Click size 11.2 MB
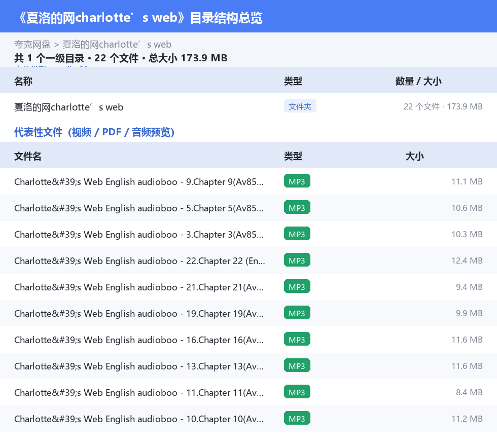The height and width of the screenshot is (448, 497). pyautogui.click(x=467, y=418)
